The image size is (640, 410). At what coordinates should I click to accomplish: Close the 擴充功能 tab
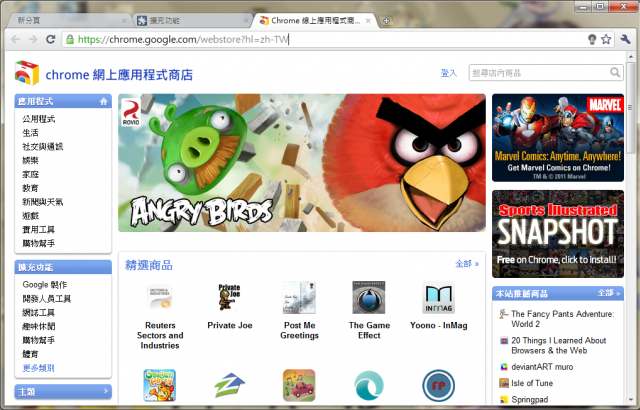246,20
